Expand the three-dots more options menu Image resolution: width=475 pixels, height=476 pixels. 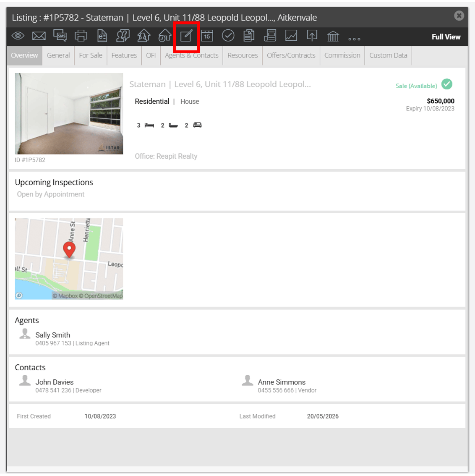(x=354, y=39)
